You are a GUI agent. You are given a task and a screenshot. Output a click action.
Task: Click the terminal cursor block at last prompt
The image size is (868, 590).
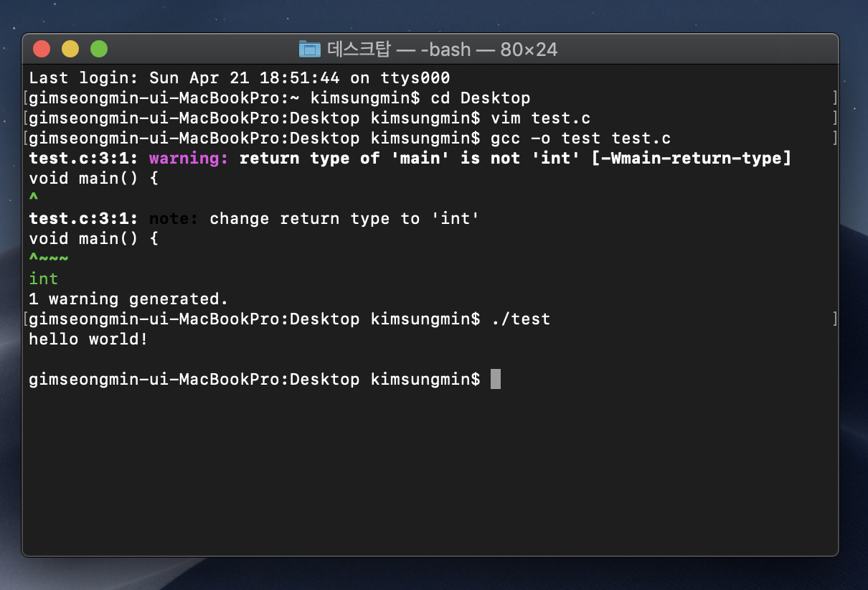coord(496,379)
